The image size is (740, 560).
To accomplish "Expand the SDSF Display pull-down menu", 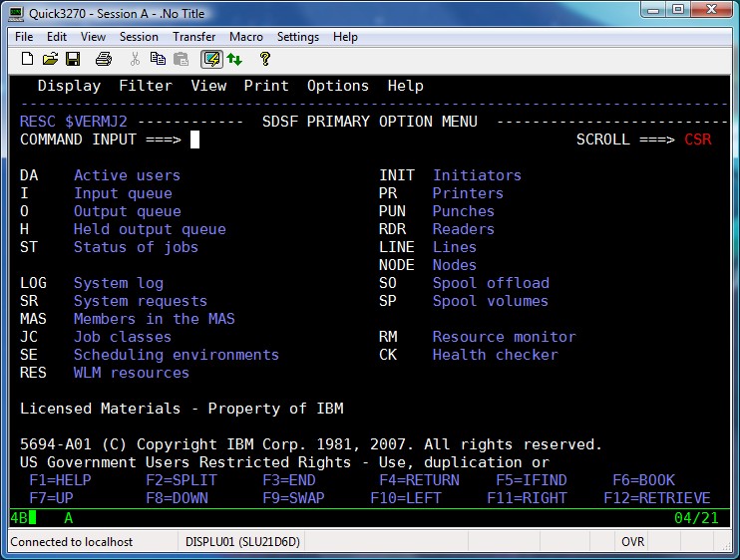I will pos(69,86).
